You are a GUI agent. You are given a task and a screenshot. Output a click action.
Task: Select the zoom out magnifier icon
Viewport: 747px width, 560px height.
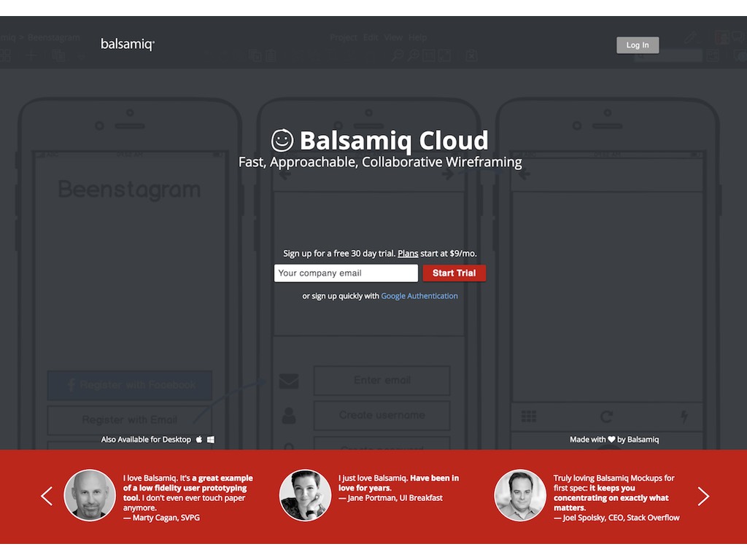pos(398,55)
